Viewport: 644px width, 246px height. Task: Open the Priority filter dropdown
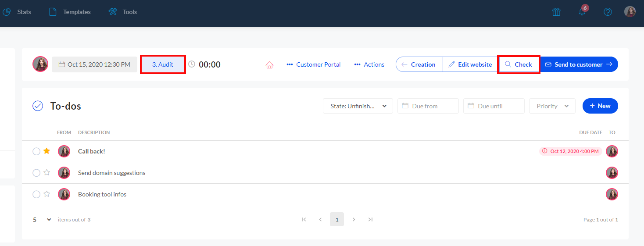(552, 106)
